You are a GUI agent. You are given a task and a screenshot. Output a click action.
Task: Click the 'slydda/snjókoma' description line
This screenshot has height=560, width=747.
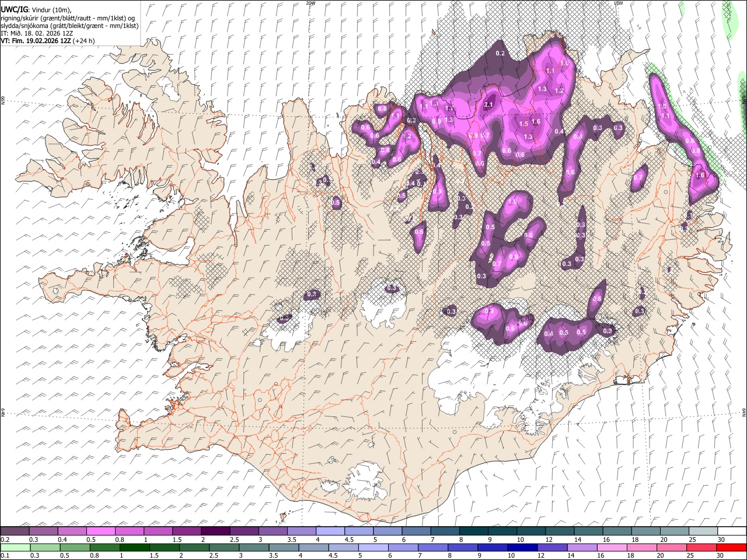tap(69, 26)
